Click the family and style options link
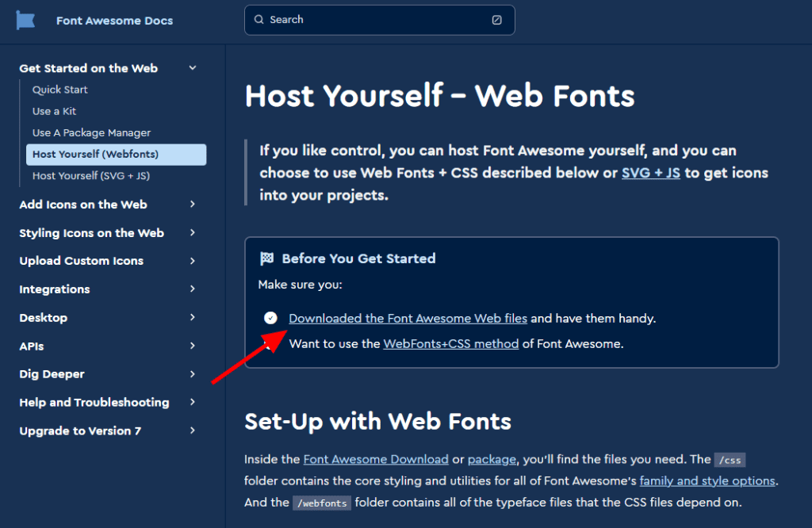Screen dimensions: 812x528 [x=707, y=480]
